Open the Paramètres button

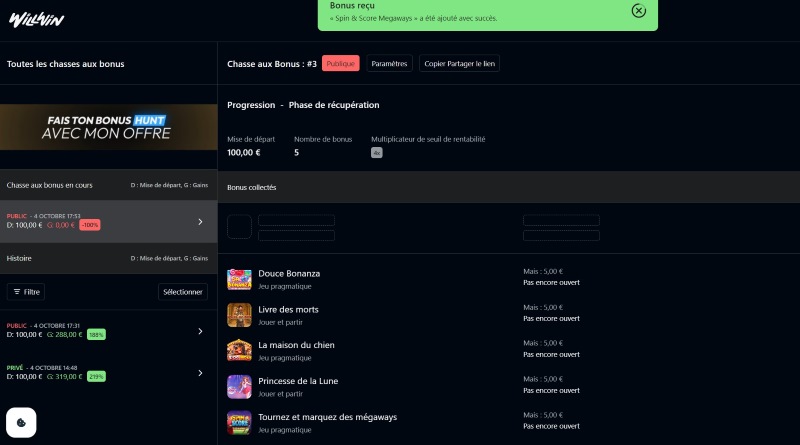tap(389, 64)
